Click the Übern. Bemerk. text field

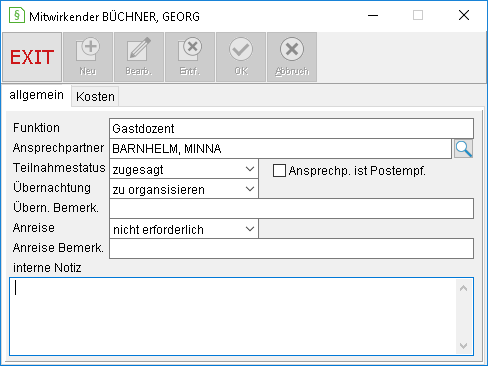[291, 209]
